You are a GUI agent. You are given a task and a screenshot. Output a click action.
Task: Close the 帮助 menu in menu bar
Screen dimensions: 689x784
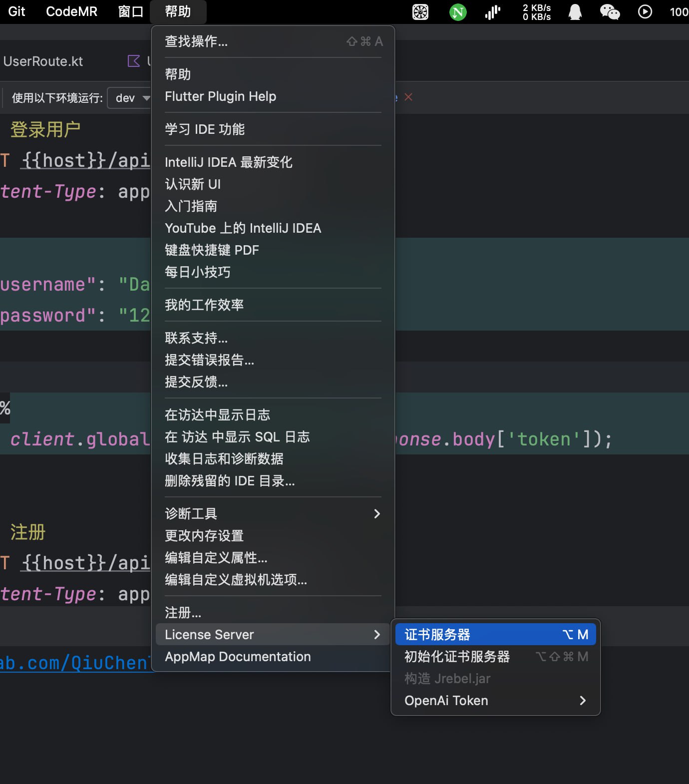178,11
